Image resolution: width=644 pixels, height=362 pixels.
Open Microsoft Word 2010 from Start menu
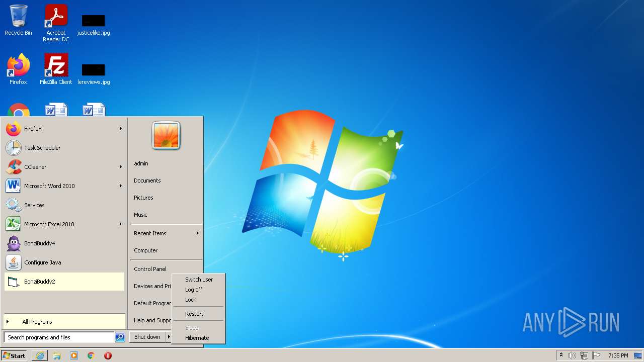tap(64, 186)
